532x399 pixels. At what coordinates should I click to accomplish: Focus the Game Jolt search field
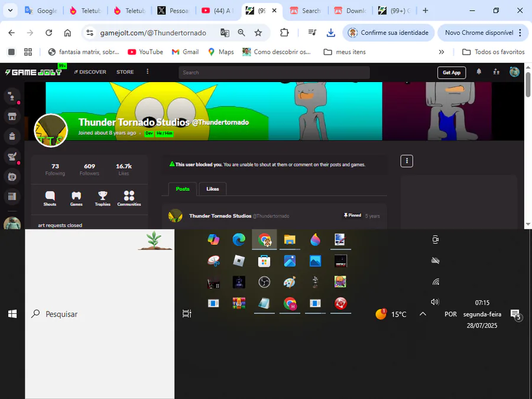tap(274, 72)
